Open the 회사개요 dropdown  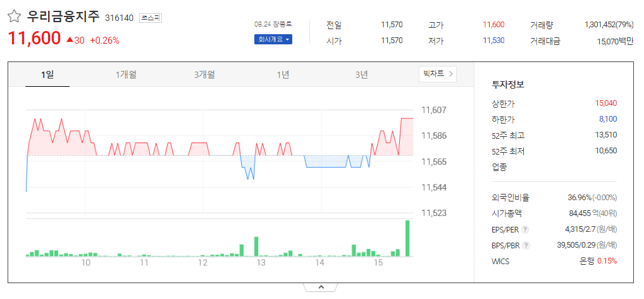click(273, 39)
